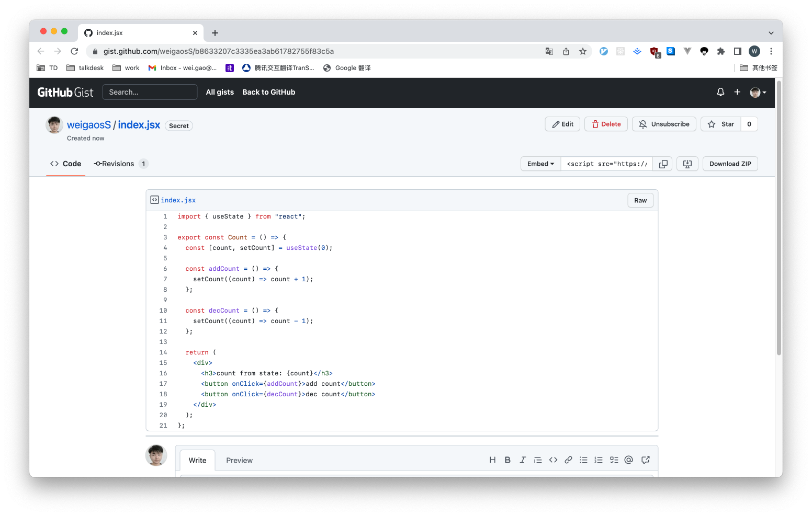Apply italic formatting in the comment editor
The image size is (812, 516).
[x=523, y=460]
